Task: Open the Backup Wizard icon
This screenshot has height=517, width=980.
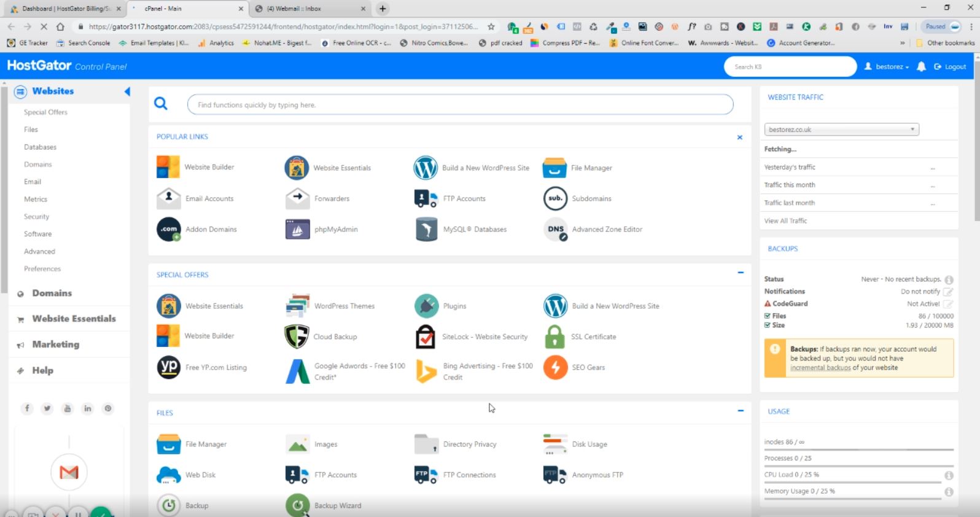Action: pos(297,505)
